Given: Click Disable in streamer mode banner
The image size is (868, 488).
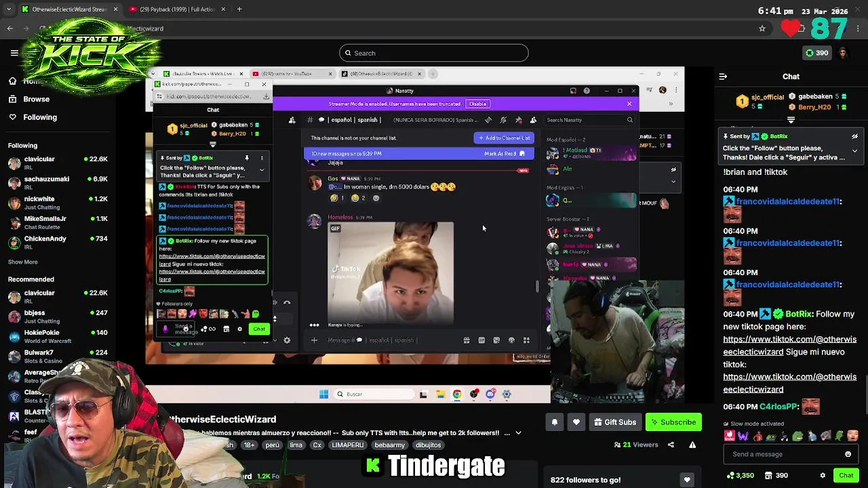Looking at the screenshot, I should 477,104.
